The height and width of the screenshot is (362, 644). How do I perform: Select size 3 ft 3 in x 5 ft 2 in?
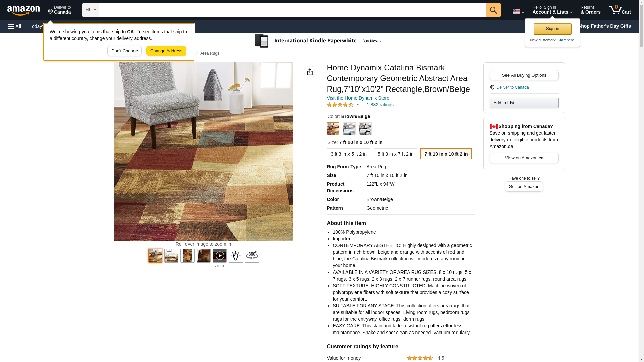(x=348, y=154)
